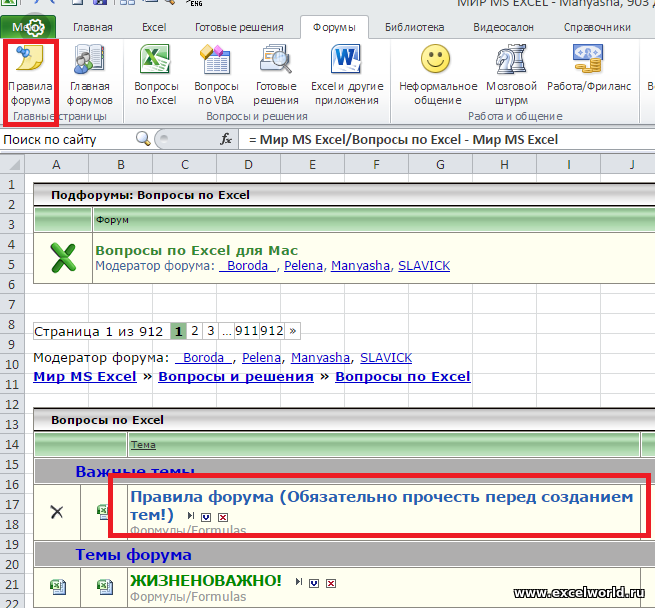Click the » next page arrow
655x608 pixels.
[292, 331]
